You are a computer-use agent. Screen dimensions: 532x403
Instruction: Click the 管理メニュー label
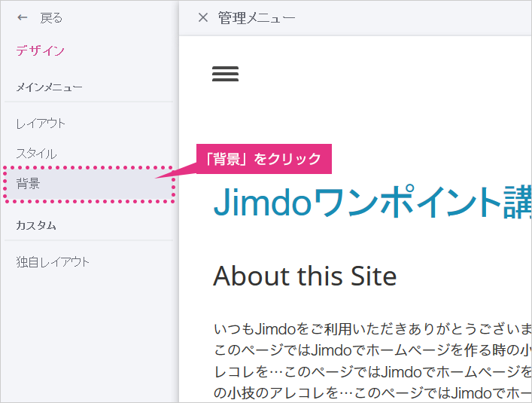coord(257,17)
